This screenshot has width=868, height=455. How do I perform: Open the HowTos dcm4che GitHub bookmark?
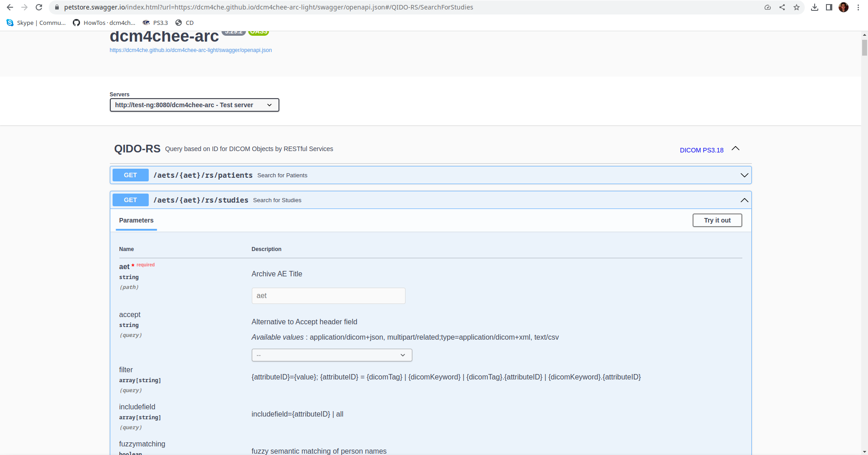pos(104,23)
